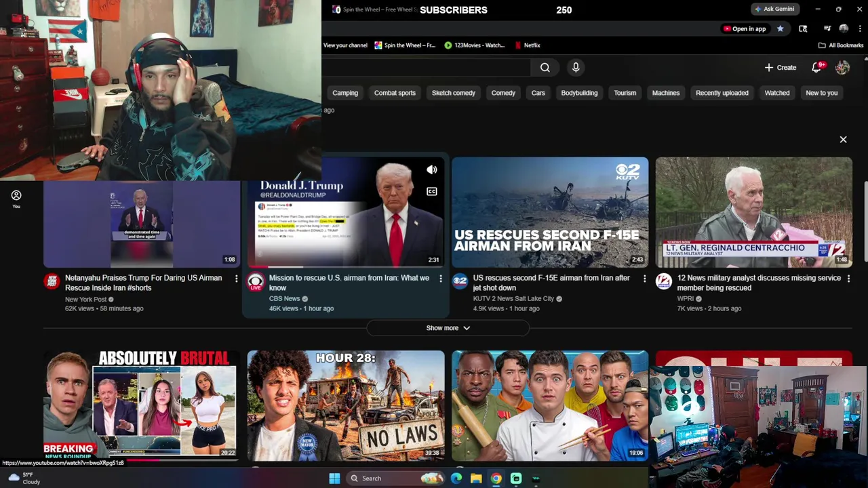Viewport: 868px width, 488px height.
Task: Select the Watched chip
Action: 777,93
